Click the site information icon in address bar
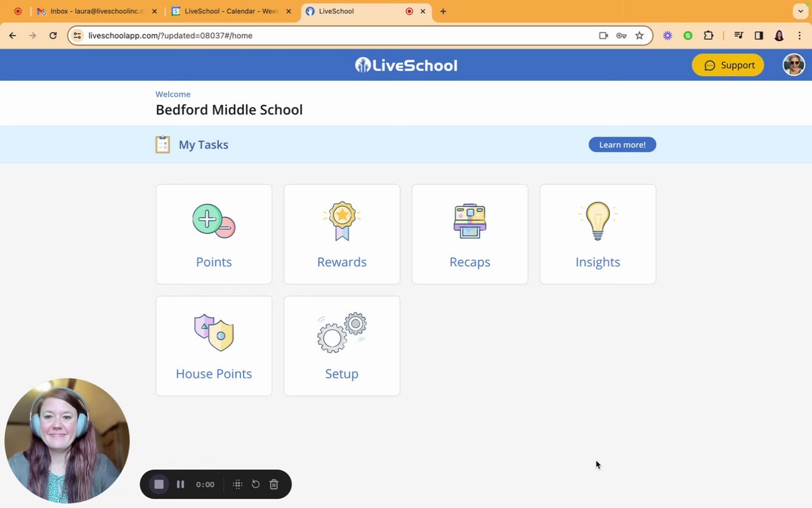 pyautogui.click(x=77, y=36)
